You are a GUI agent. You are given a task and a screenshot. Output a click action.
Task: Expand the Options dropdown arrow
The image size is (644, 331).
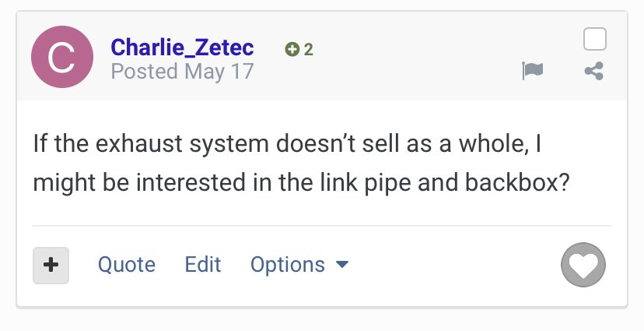[x=341, y=264]
